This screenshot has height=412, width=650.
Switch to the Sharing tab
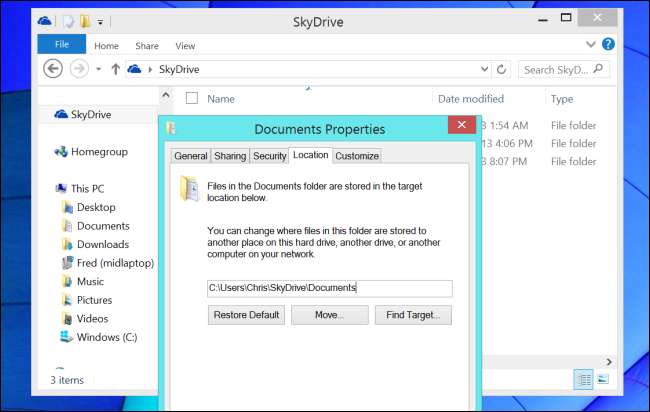230,156
